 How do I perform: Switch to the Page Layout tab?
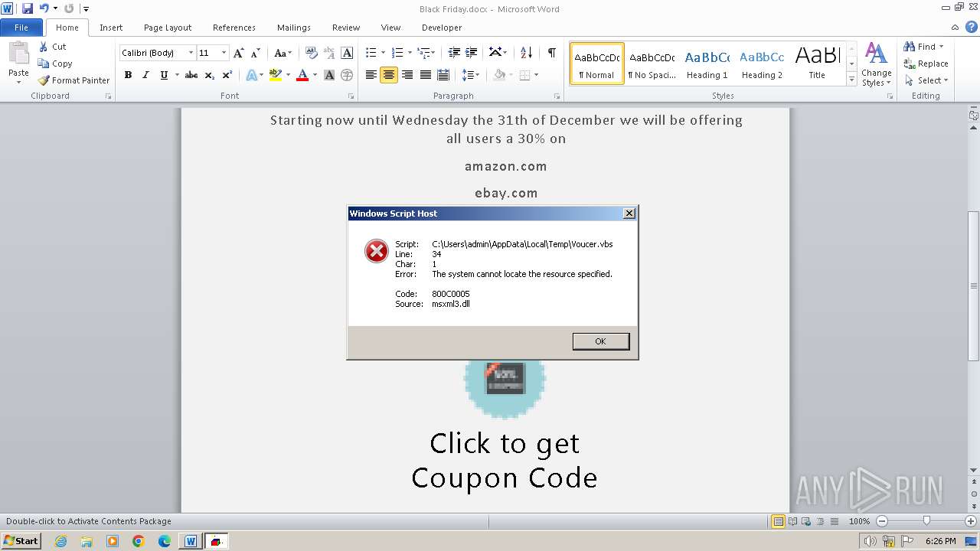point(168,28)
